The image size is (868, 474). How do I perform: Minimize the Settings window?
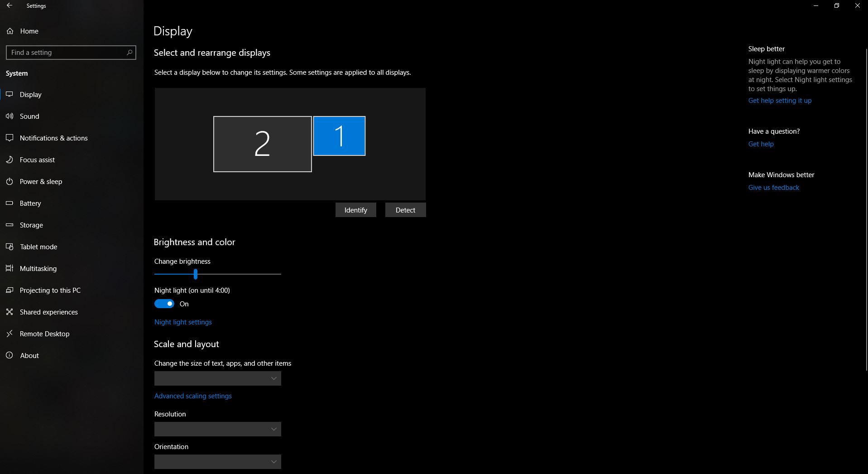click(x=816, y=6)
